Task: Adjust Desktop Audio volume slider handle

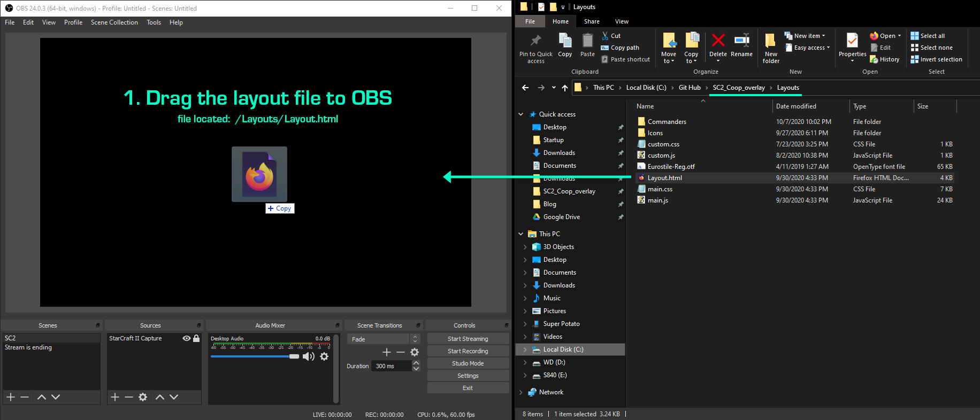Action: tap(294, 356)
